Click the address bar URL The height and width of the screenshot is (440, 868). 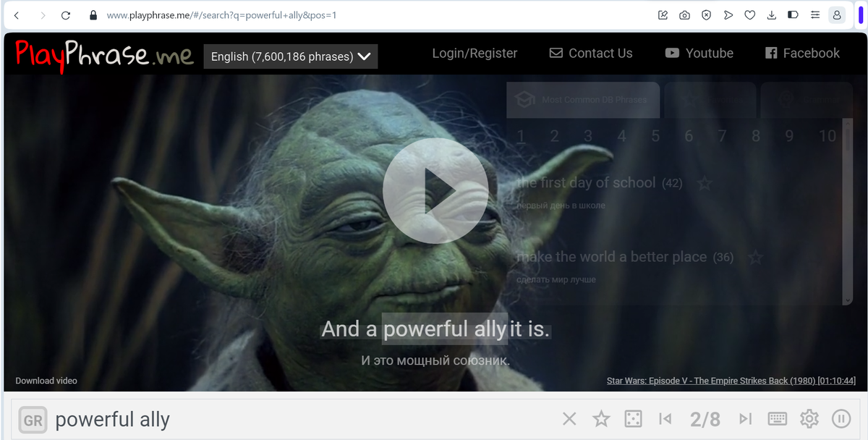pos(221,15)
